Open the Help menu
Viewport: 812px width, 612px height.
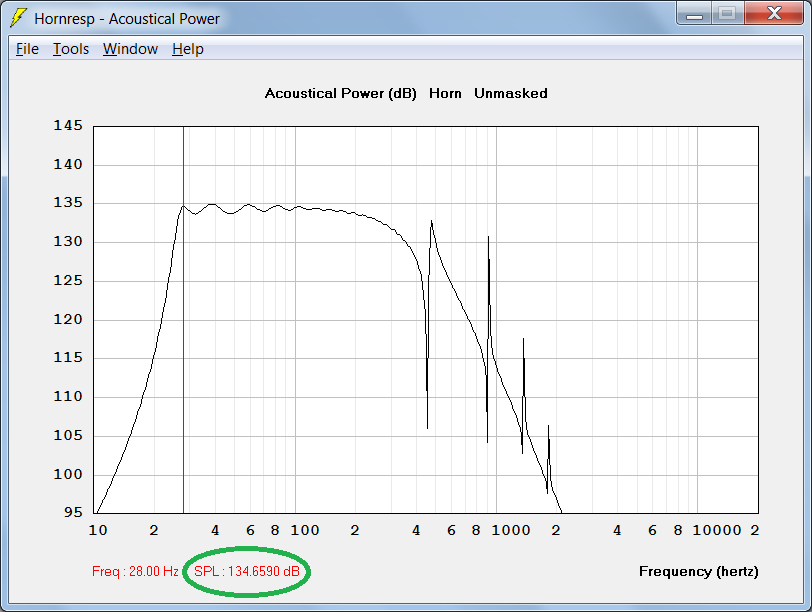click(187, 49)
